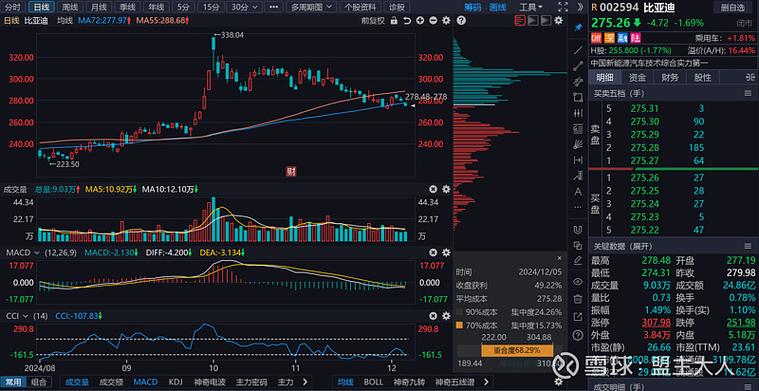Viewport: 759px width, 391px height.
Task: Click the trash delete drawings icon
Action: (577, 299)
